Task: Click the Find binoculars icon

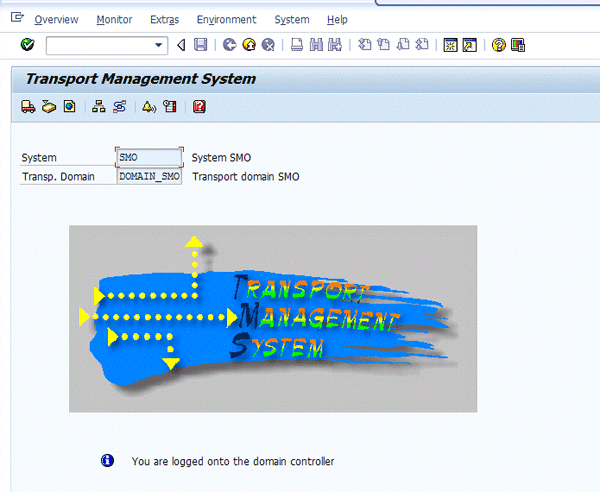Action: point(316,45)
